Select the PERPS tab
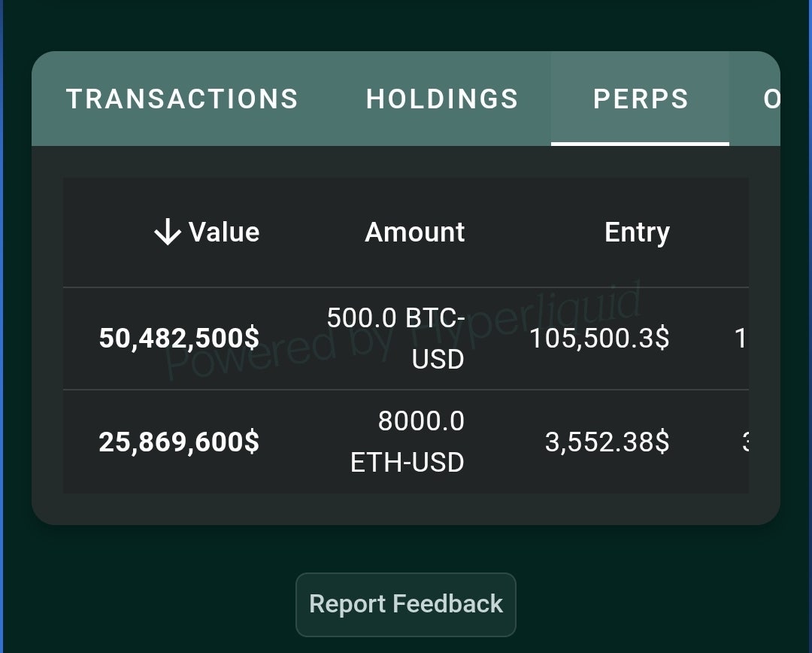 641,99
